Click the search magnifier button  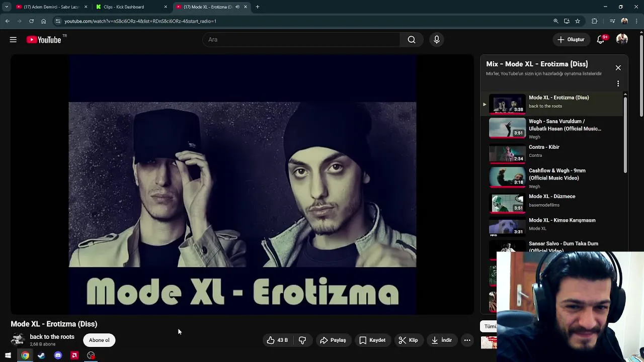412,40
